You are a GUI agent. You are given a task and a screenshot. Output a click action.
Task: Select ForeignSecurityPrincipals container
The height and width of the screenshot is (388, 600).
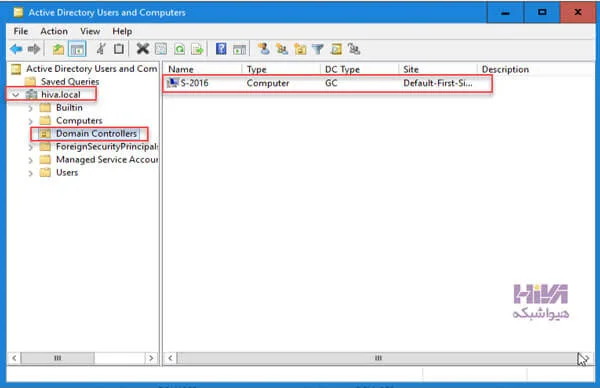point(107,147)
